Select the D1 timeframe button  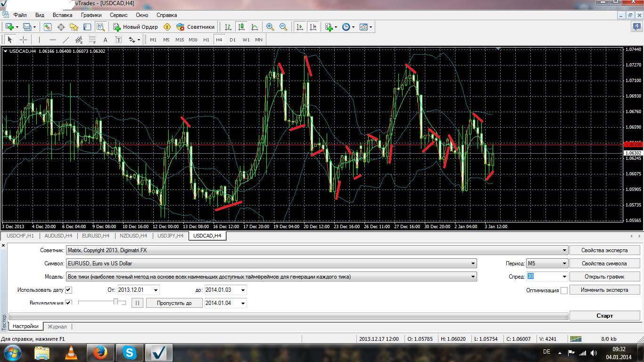tap(232, 40)
